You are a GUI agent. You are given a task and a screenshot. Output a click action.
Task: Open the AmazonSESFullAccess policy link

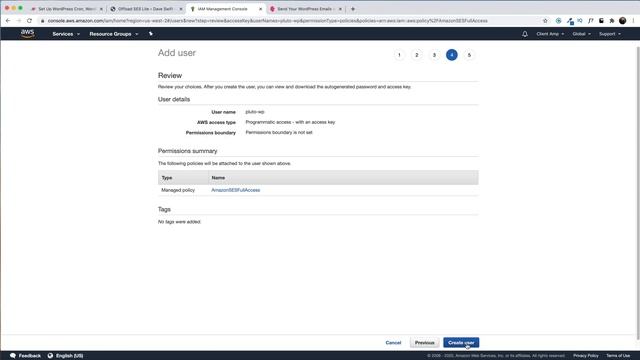(236, 190)
